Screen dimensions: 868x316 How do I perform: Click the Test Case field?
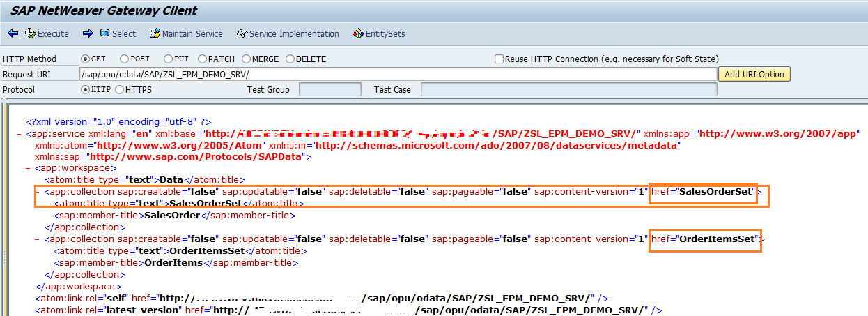click(568, 89)
